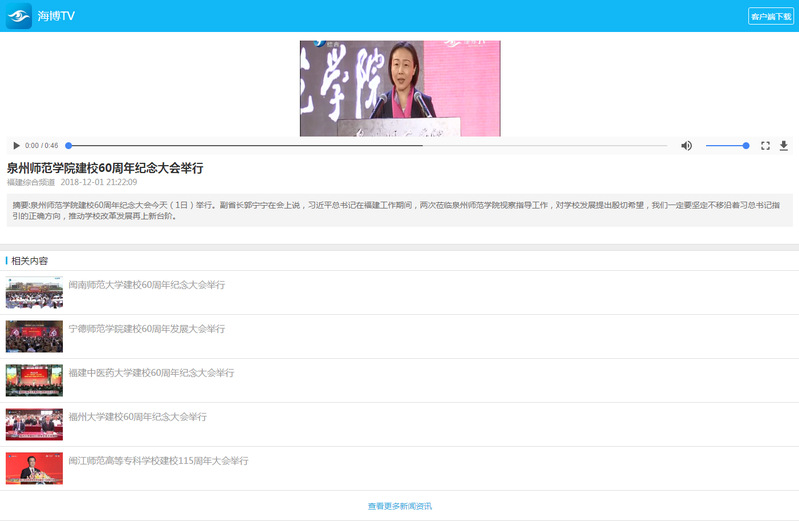Play the video with the play button

click(16, 146)
